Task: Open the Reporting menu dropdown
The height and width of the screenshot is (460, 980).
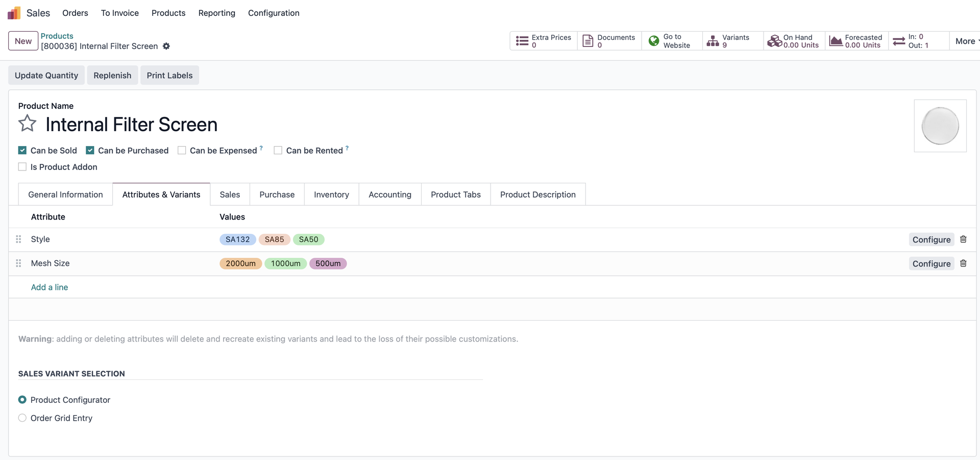Action: tap(216, 13)
